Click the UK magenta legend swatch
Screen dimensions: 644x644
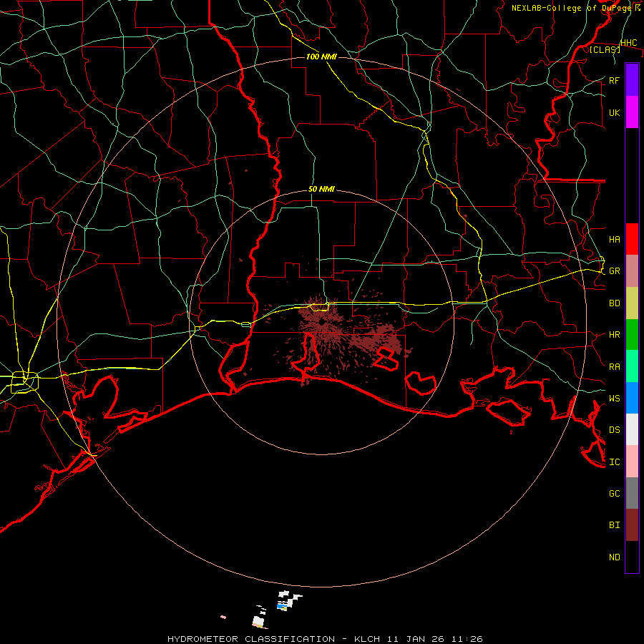coord(632,112)
